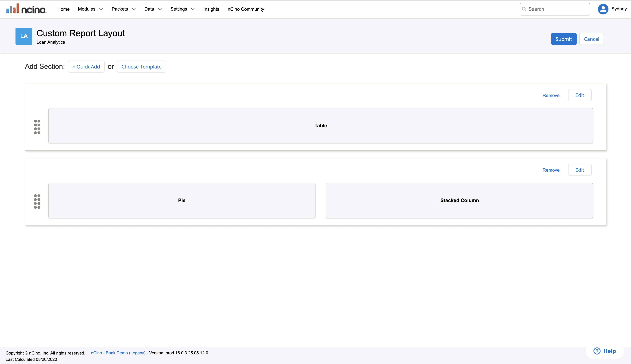
Task: Click the nCino logo icon
Action: coord(26,9)
